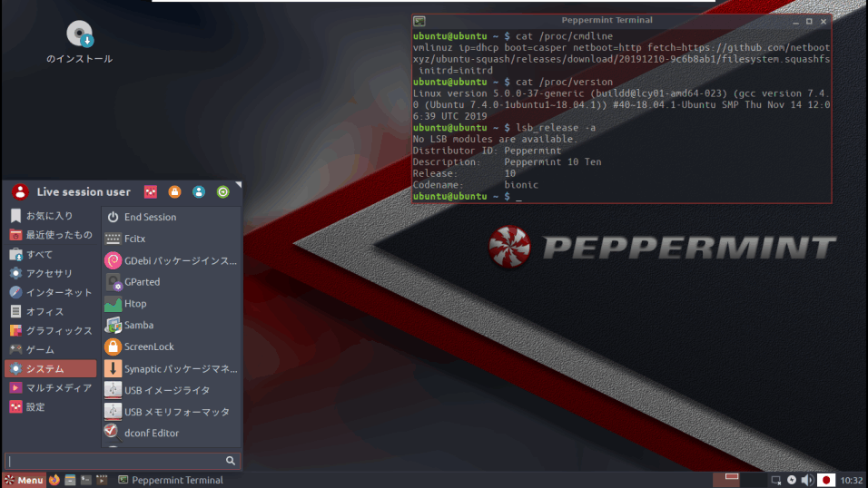Viewport: 868px width, 488px height.
Task: Open GDebi package installer
Action: click(x=171, y=260)
